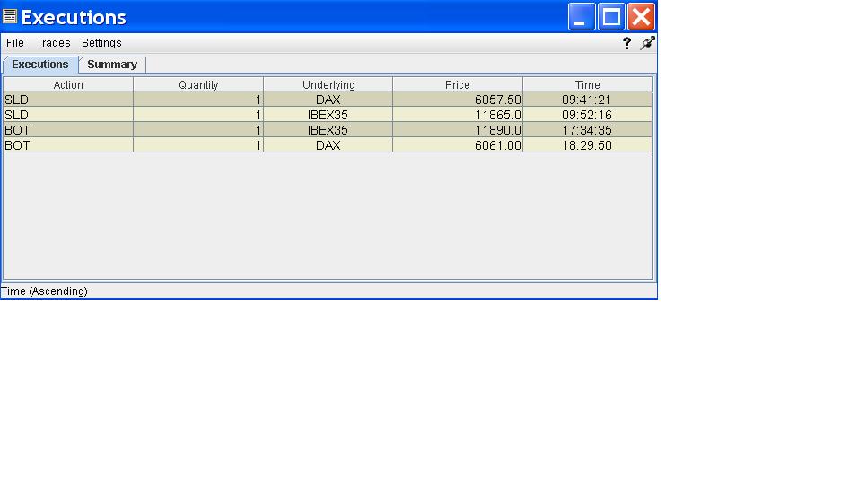Screen dimensions: 849x504
Task: Open the File menu
Action: 15,43
